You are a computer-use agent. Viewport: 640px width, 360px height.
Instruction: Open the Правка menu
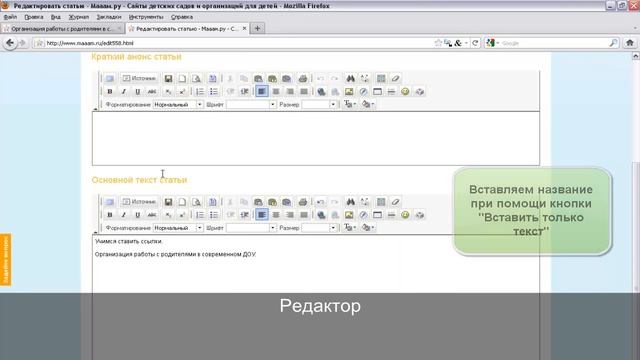pos(33,17)
